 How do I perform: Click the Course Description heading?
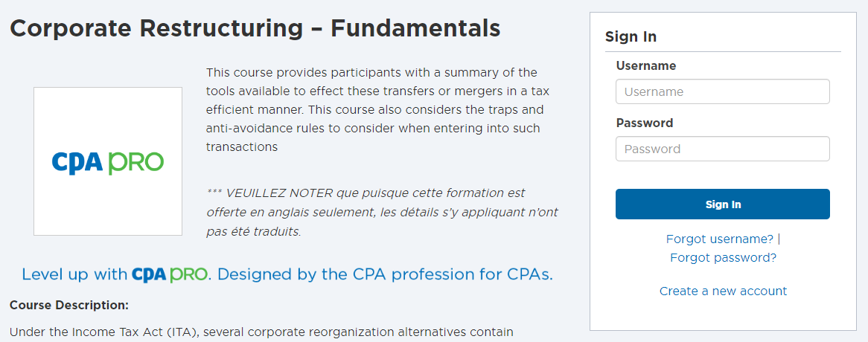pyautogui.click(x=69, y=305)
